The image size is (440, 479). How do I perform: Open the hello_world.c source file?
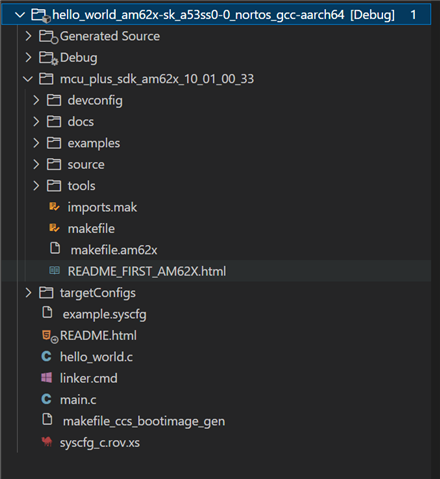click(x=96, y=357)
